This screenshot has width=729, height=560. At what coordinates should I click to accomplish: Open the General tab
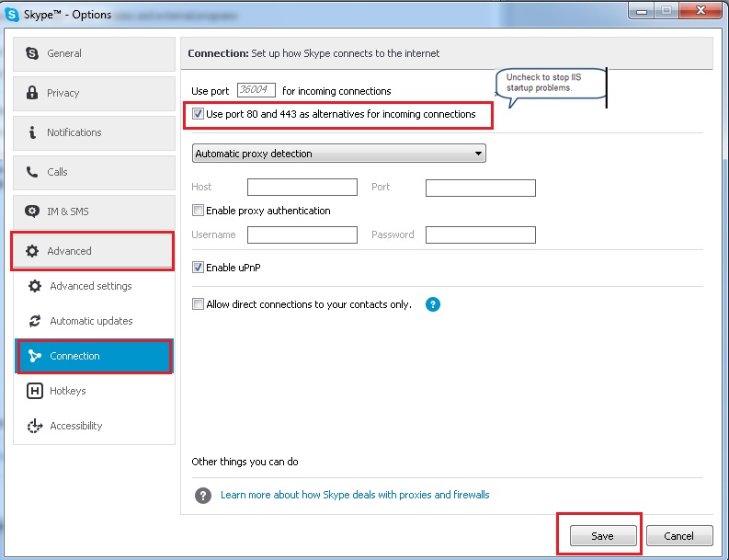(x=95, y=54)
